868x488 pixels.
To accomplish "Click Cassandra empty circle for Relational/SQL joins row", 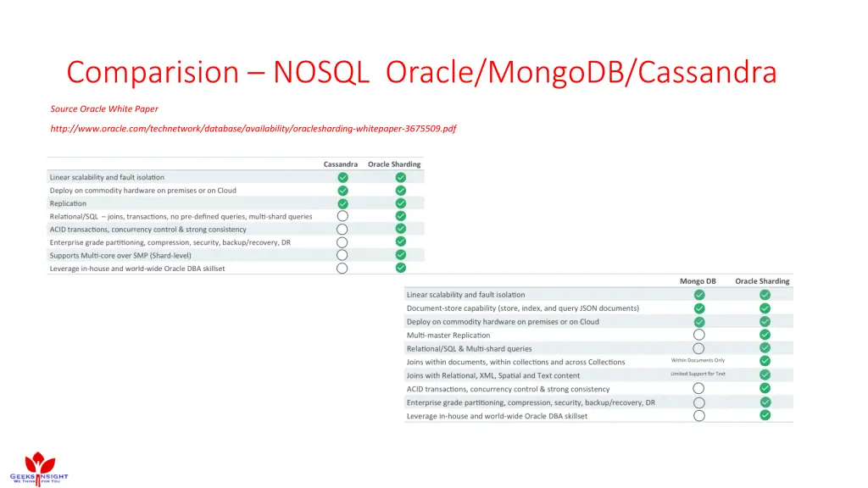I will (x=342, y=216).
